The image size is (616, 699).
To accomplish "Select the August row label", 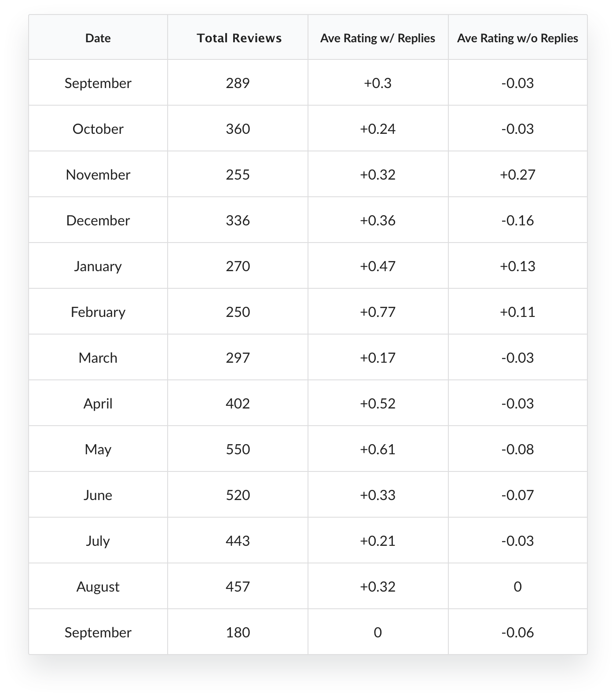I will pos(98,587).
